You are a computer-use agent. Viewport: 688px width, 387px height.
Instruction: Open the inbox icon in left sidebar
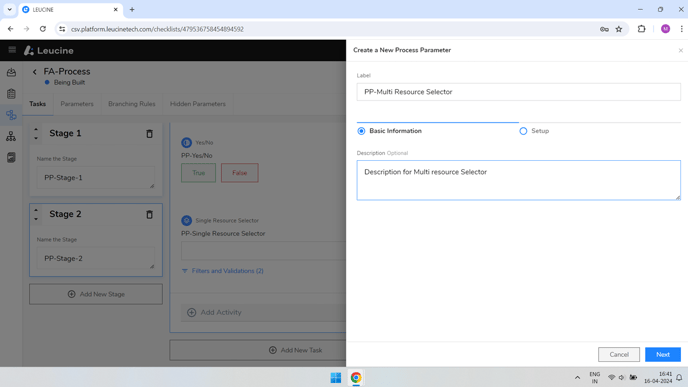(x=11, y=72)
